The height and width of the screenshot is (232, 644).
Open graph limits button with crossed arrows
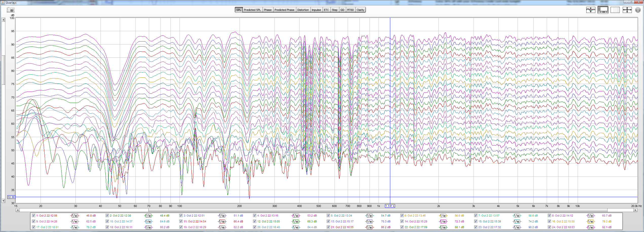(x=627, y=10)
